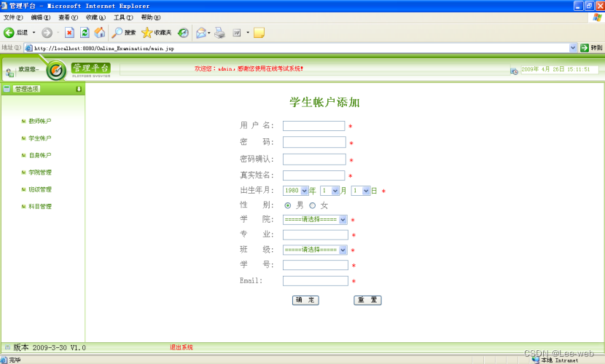605x364 pixels.
Task: Go to the Home page icon
Action: click(100, 33)
